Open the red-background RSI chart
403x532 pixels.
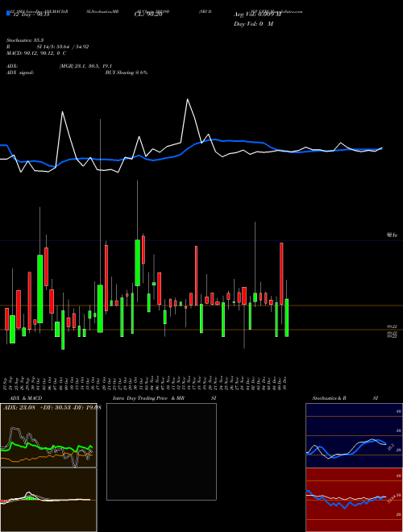click(354, 500)
